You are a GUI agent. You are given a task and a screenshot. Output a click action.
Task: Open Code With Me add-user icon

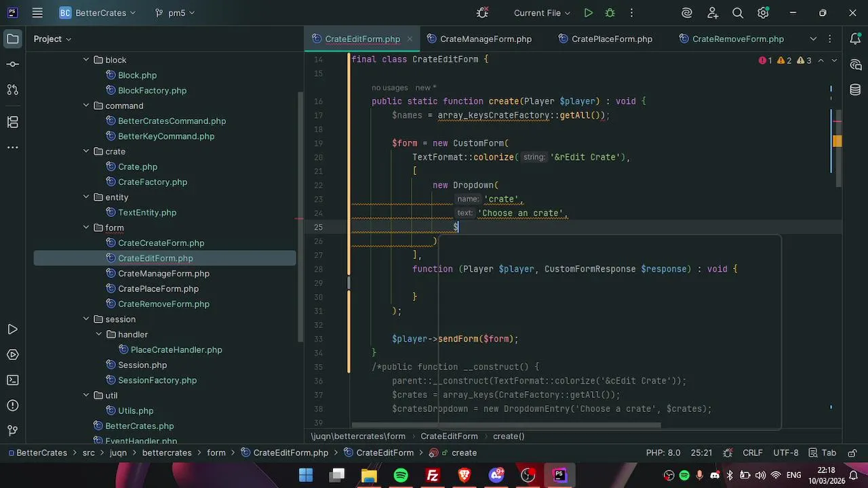point(713,13)
